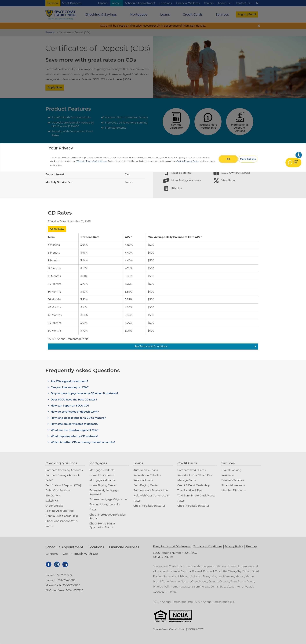The image size is (306, 644).
Task: Dismiss the Thanksgiving closure banner
Action: 259,26
